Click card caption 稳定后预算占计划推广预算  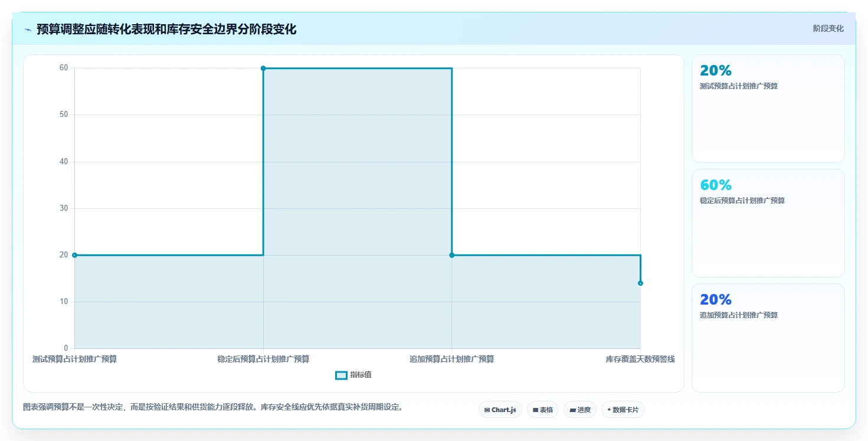point(742,201)
